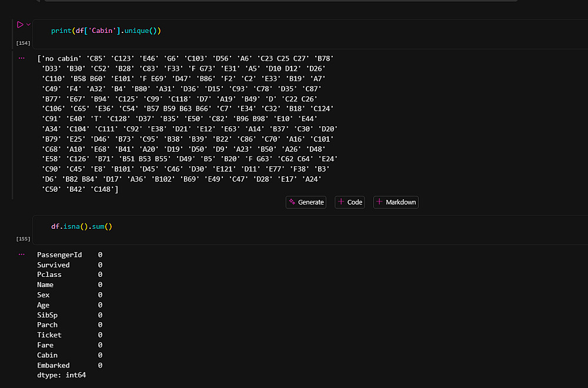Open the run options chevron beside play button
The width and height of the screenshot is (588, 388).
pos(28,25)
